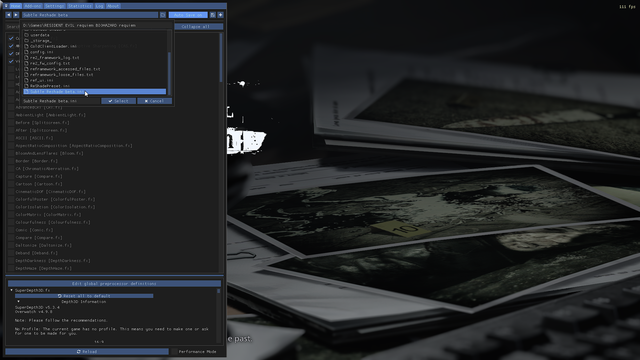The image size is (640, 360).
Task: Enable DepthHaze effect checkbox
Action: 11,269
